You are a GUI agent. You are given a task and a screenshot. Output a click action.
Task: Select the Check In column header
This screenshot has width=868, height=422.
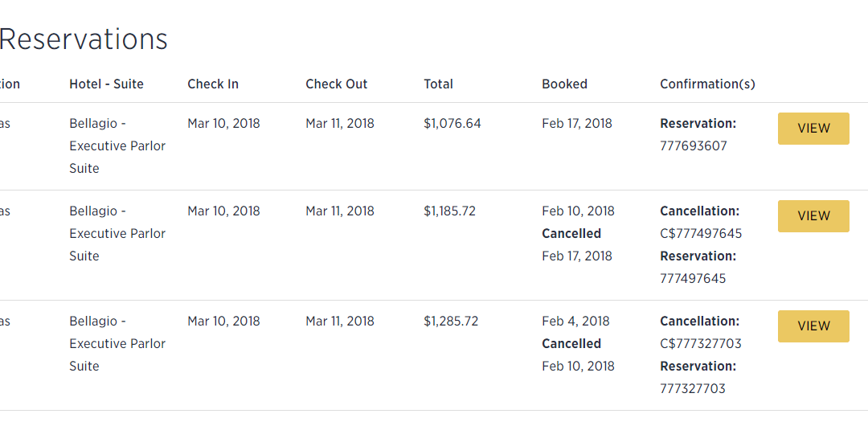pos(213,84)
